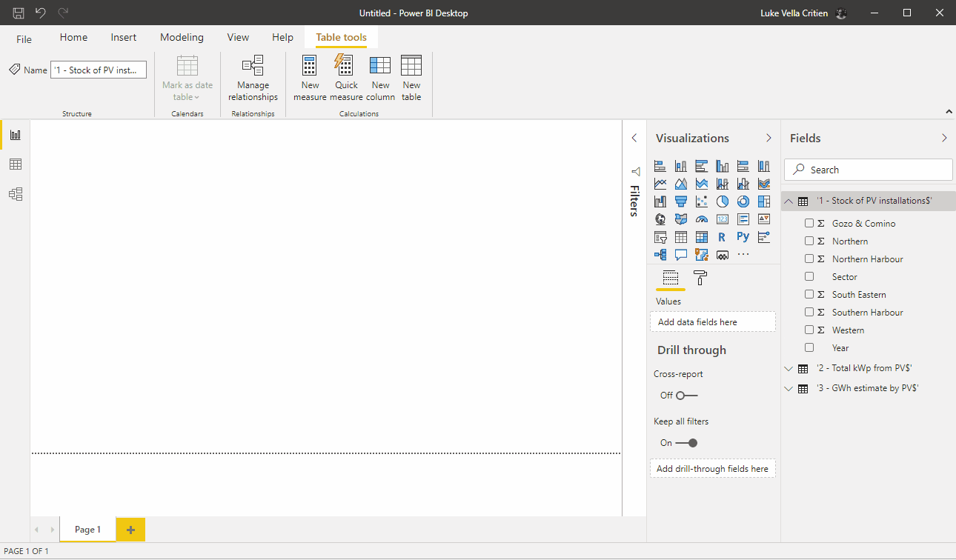
Task: Tick the Year field checkbox
Action: [x=809, y=347]
